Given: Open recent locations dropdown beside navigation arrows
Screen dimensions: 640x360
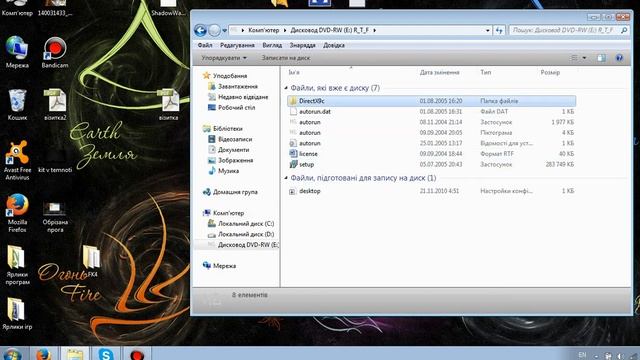Looking at the screenshot, I should [x=224, y=31].
